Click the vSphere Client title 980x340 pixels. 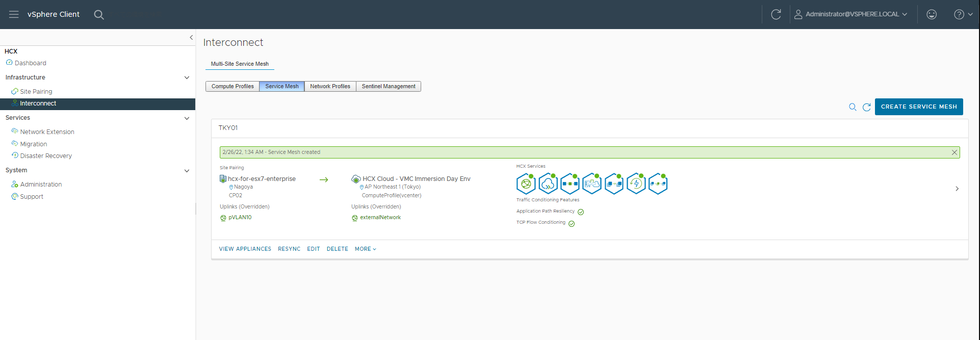(54, 14)
